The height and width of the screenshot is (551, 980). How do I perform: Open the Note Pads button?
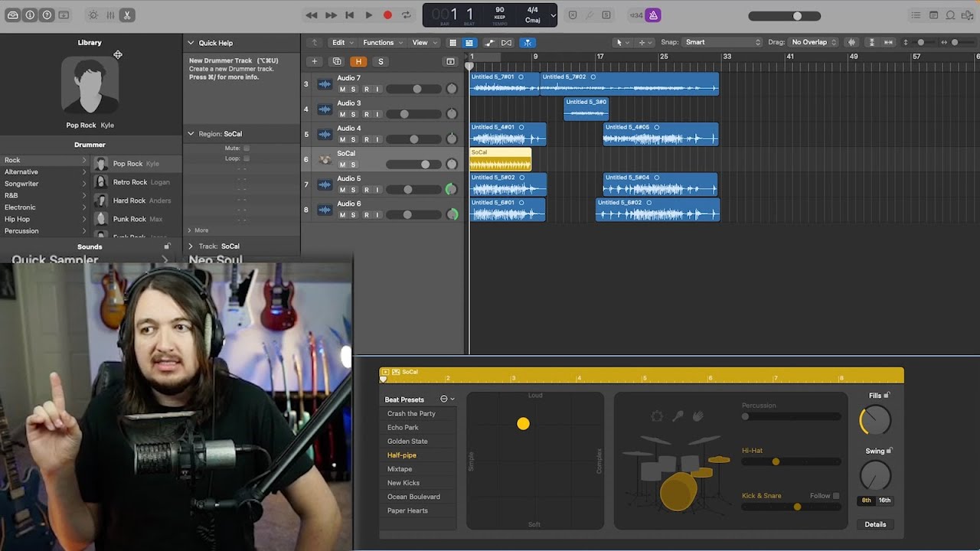(x=933, y=15)
